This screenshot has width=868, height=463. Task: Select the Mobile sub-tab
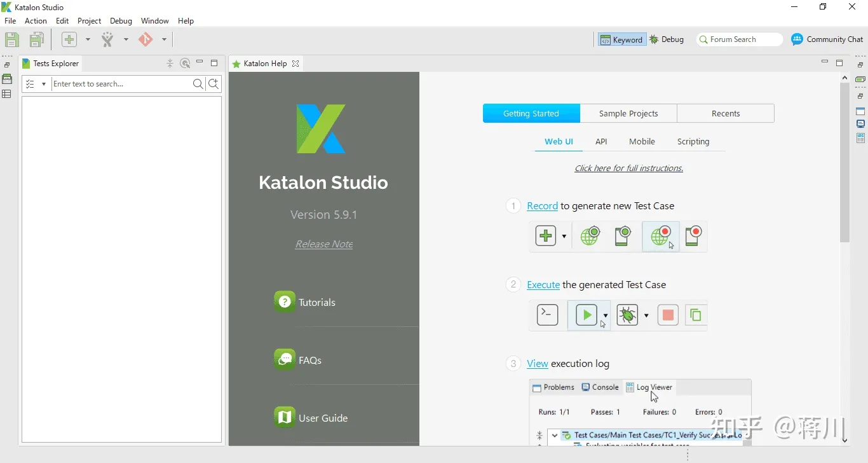[642, 142]
